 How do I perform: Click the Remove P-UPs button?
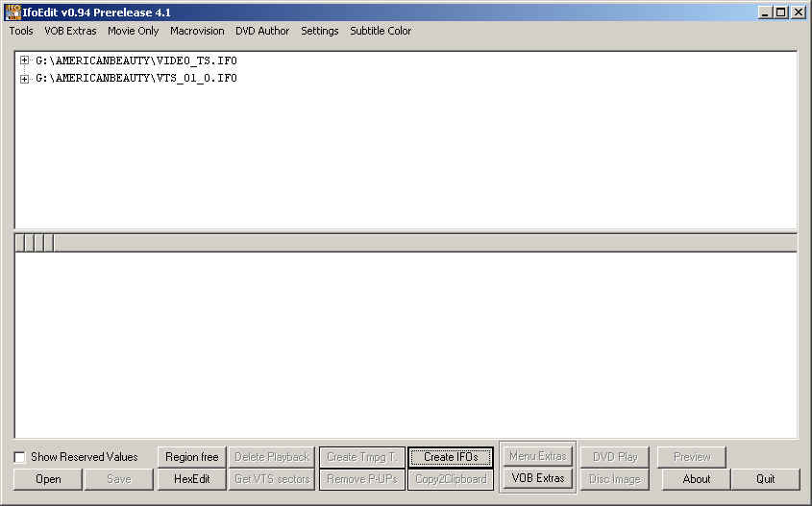pos(362,479)
